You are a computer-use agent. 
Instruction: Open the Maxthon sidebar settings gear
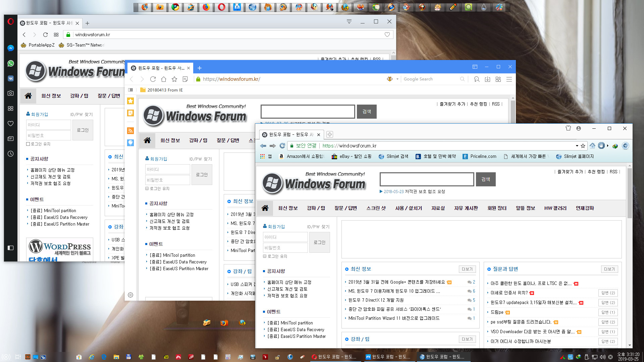coord(130,295)
